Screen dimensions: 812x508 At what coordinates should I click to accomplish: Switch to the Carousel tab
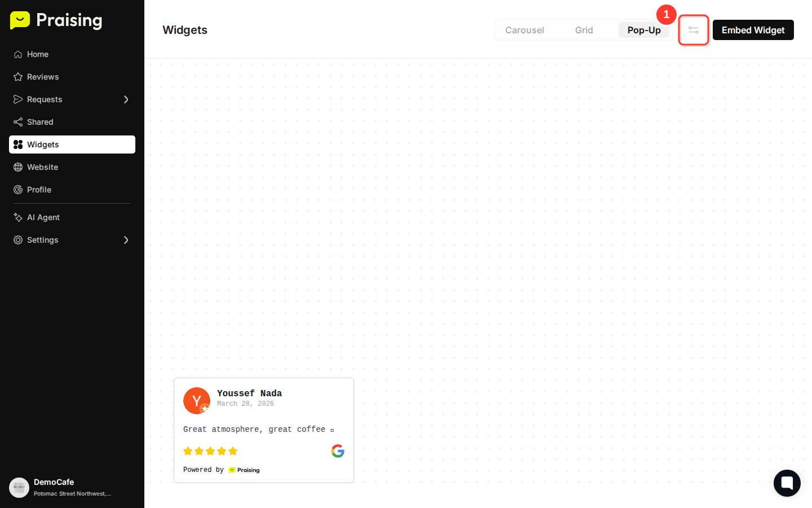pyautogui.click(x=524, y=30)
